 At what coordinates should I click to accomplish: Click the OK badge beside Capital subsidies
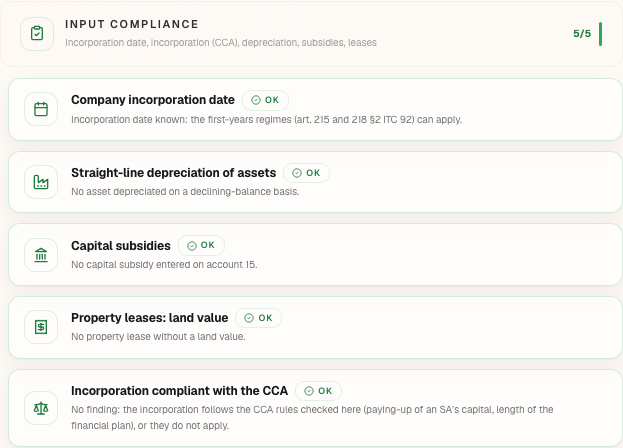coord(201,245)
